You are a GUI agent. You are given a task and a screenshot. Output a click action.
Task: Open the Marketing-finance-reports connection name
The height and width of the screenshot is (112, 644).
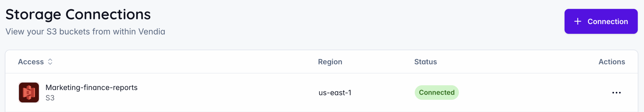tap(91, 87)
